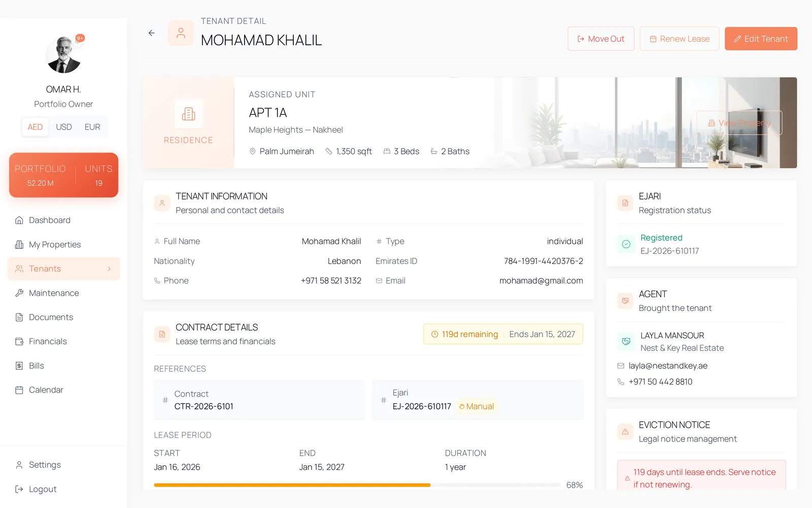Image resolution: width=812 pixels, height=508 pixels.
Task: Expand the Tenants menu chevron
Action: [x=109, y=269]
